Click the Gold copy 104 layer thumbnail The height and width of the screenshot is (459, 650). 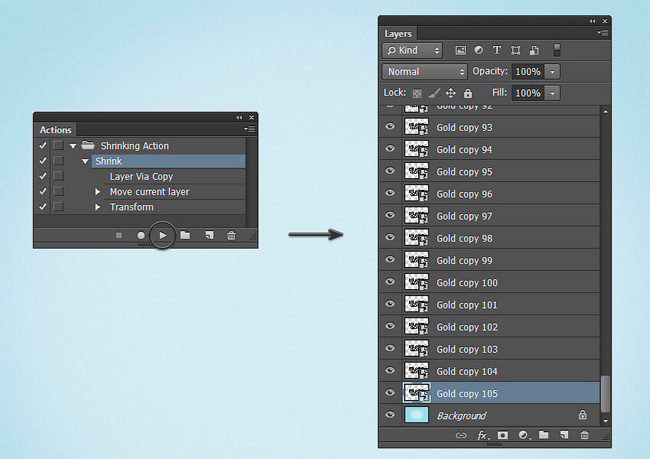tap(417, 370)
